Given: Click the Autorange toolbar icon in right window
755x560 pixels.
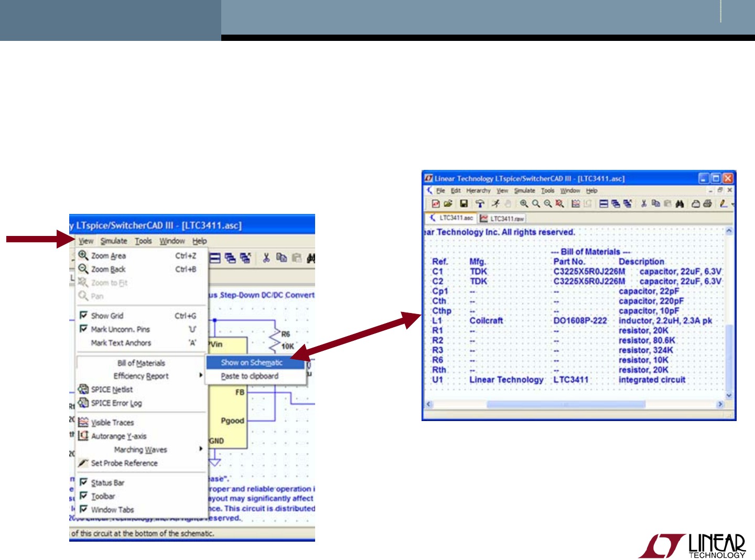Looking at the screenshot, I should (588, 203).
